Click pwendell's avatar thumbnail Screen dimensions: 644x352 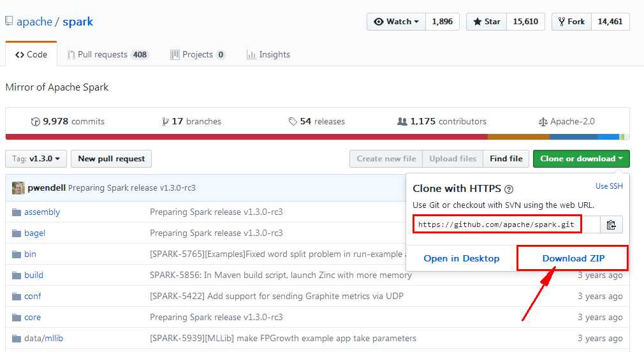tap(18, 187)
